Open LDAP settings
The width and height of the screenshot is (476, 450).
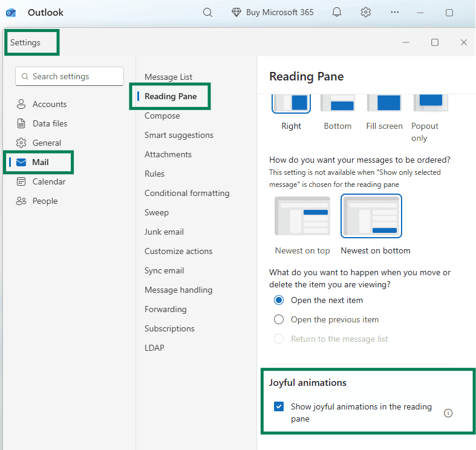[154, 348]
